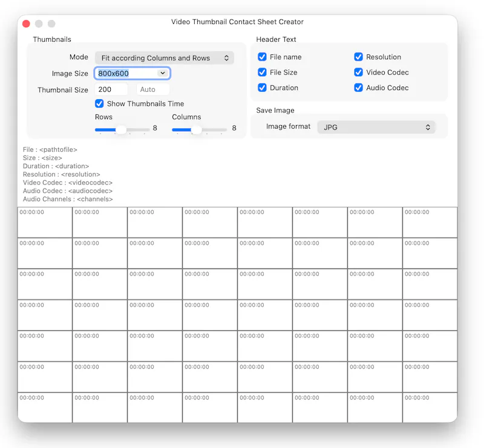The width and height of the screenshot is (484, 448).
Task: Close the window with the red button
Action: tap(26, 24)
